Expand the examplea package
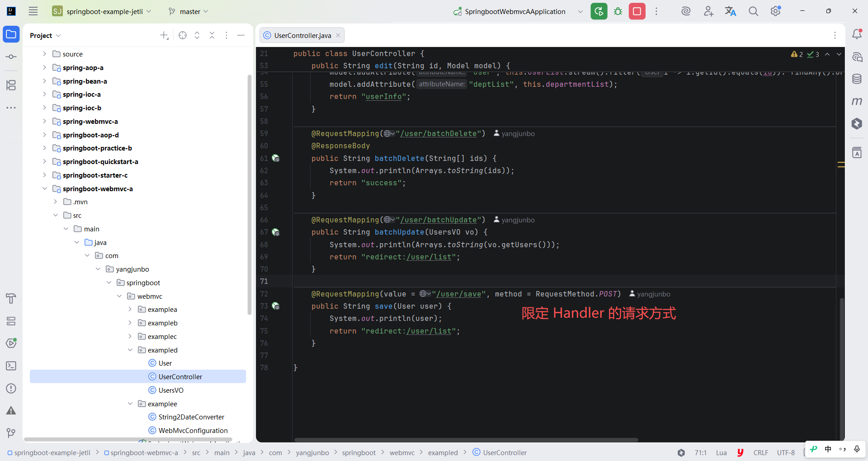 130,309
